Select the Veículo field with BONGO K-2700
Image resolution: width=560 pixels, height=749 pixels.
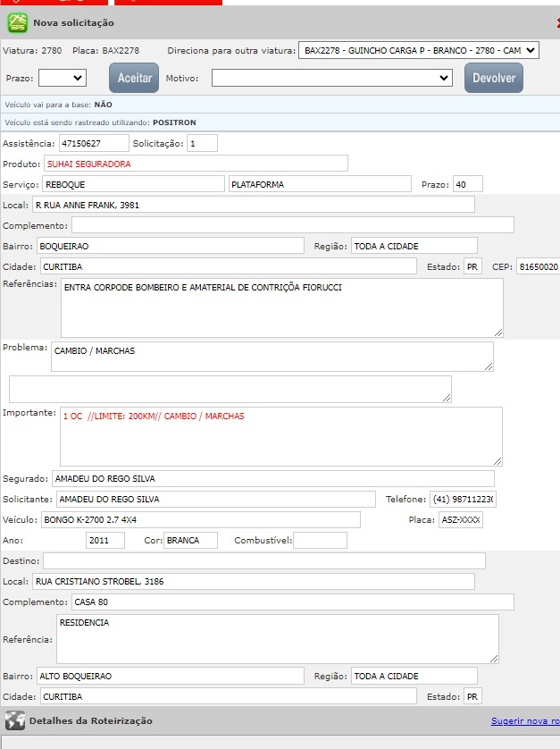pyautogui.click(x=200, y=519)
